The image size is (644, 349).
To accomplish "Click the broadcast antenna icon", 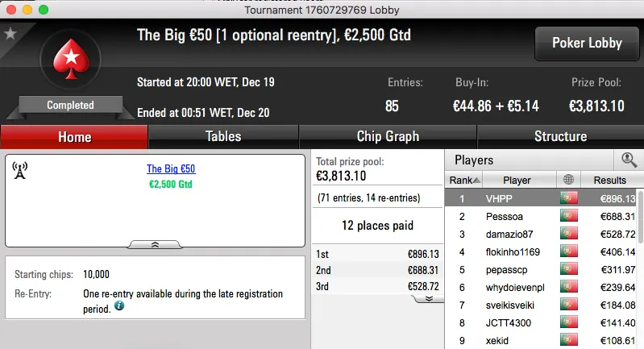I will click(x=20, y=170).
